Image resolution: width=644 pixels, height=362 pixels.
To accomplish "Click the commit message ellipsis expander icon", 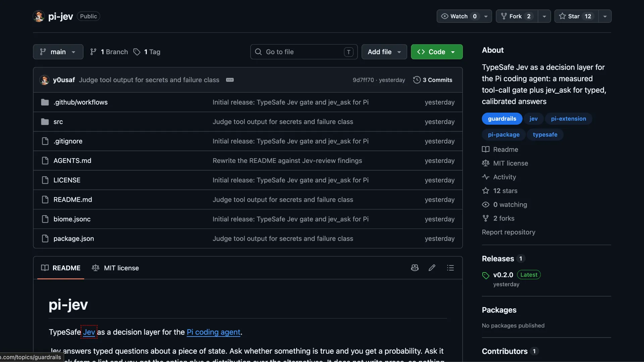I will pos(230,80).
